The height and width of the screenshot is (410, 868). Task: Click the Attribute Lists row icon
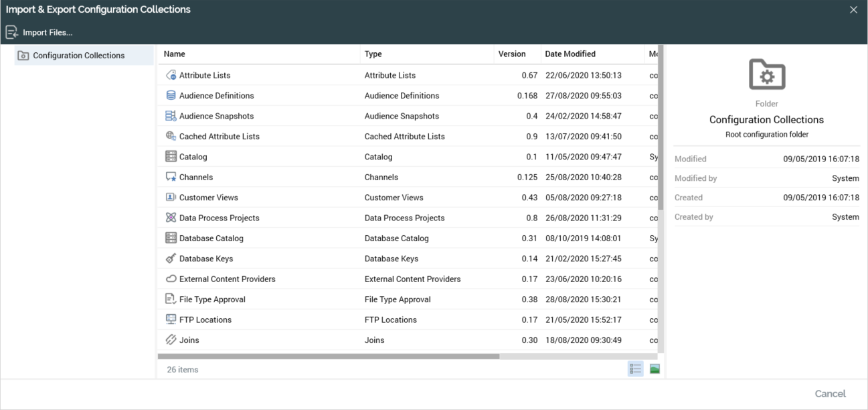click(x=171, y=76)
